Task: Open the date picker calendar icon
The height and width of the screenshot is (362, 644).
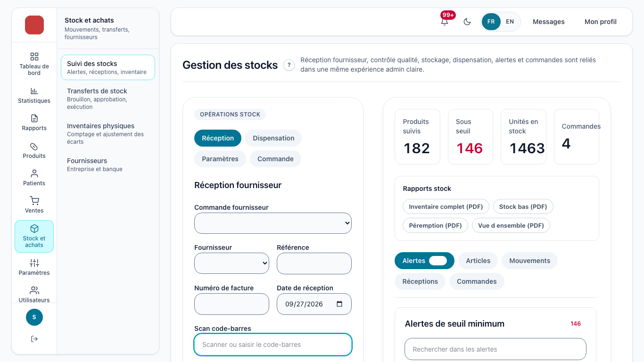Action: 339,304
